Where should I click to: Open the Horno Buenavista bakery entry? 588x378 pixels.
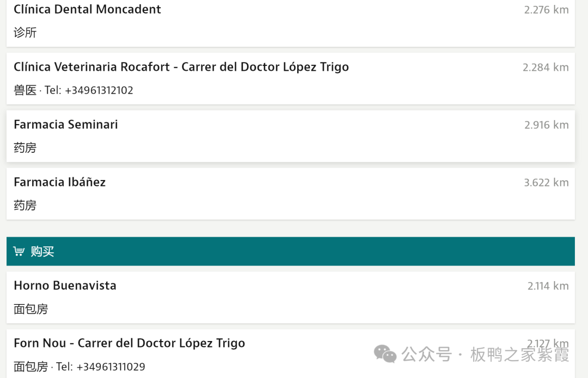click(65, 286)
